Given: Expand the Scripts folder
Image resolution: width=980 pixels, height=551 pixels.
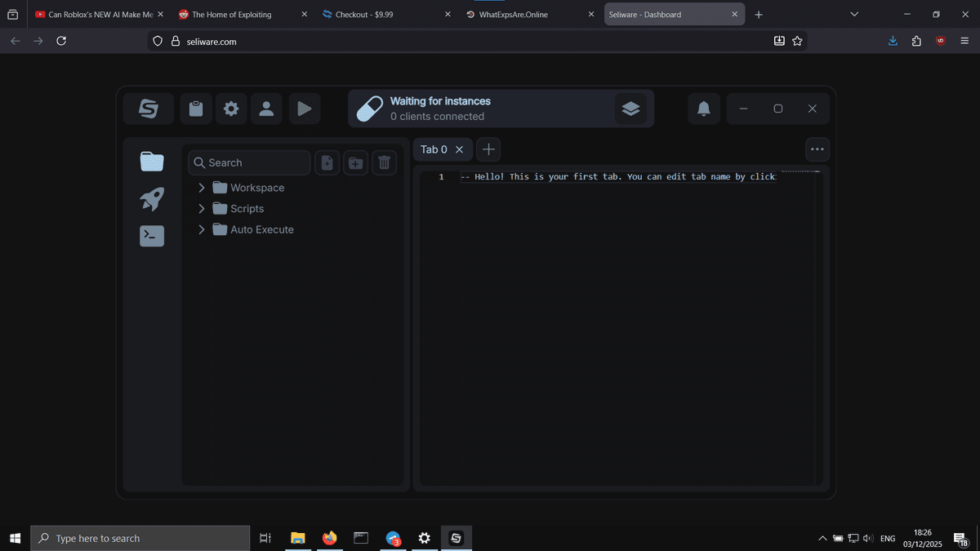Looking at the screenshot, I should pyautogui.click(x=202, y=209).
